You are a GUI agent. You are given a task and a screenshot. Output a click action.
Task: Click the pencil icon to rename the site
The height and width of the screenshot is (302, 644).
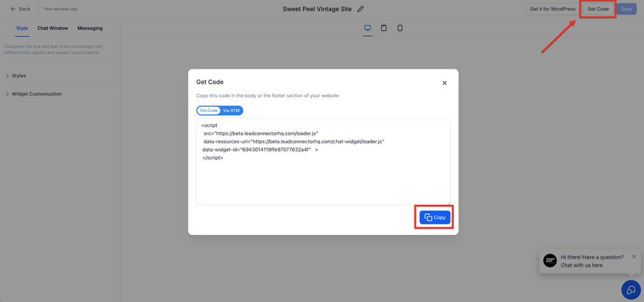coord(360,9)
